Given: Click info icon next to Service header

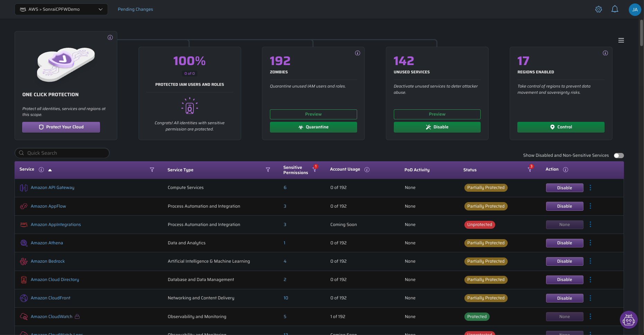Looking at the screenshot, I should [41, 170].
